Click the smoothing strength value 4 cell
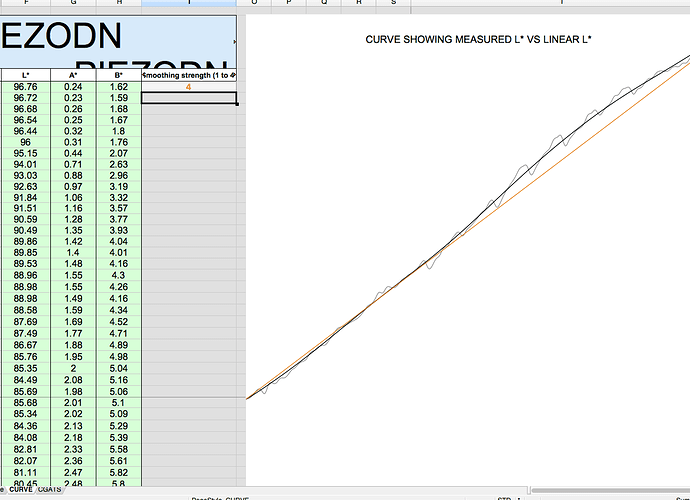 [x=189, y=87]
